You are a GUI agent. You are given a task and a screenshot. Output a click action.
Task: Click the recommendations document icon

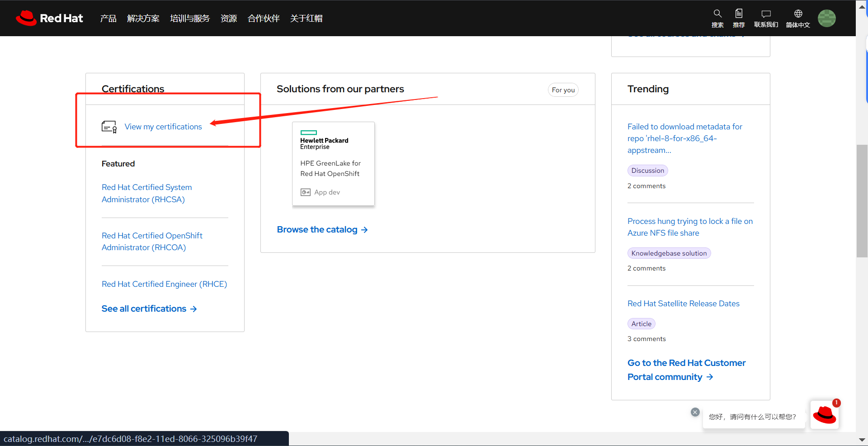739,14
